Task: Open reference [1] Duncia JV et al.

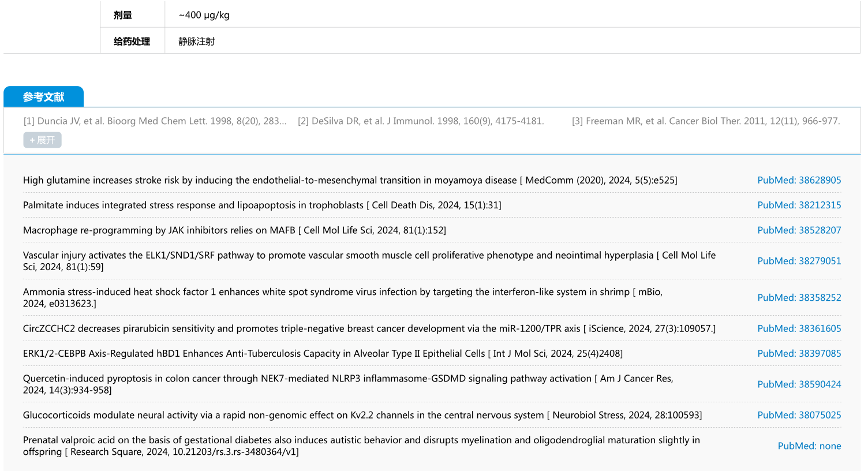Action: [155, 121]
